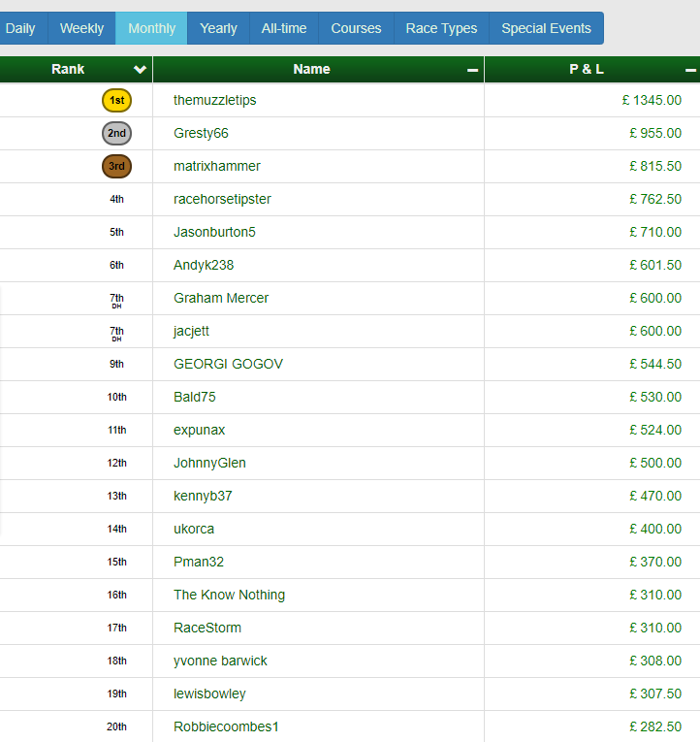Switch to the All-time tab
Viewport: 700px width, 742px height.
[284, 28]
